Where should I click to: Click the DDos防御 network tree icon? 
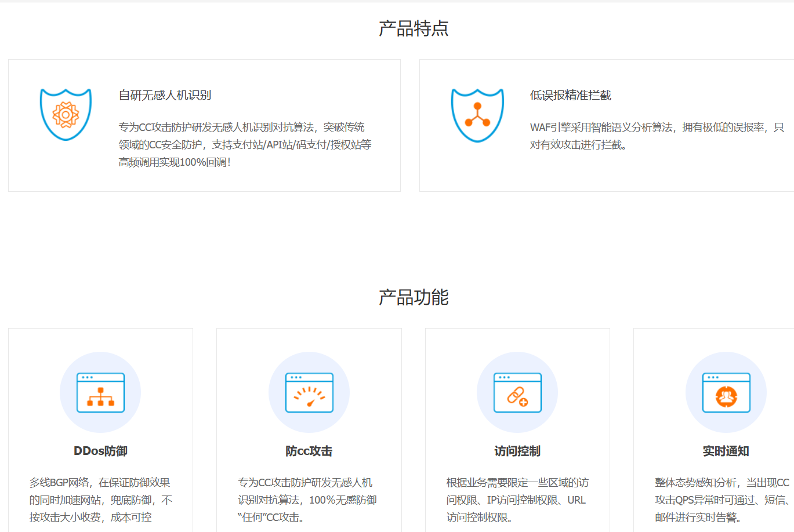click(100, 392)
